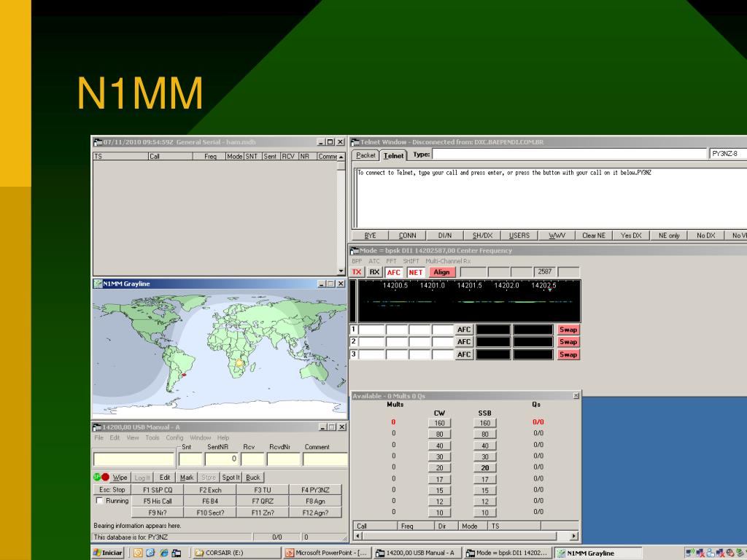
Task: Click the F4 PY3NZ button
Action: [315, 489]
